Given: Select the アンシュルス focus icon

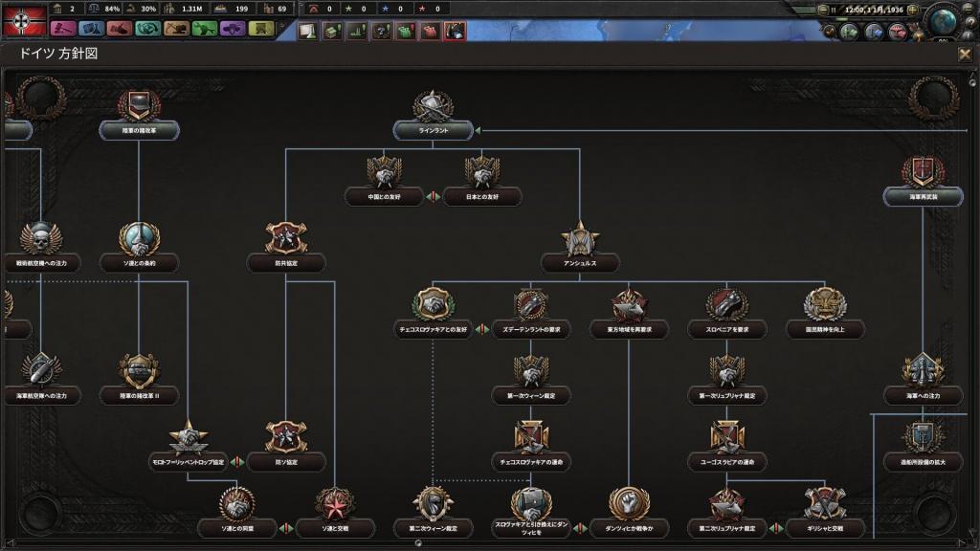Looking at the screenshot, I should (580, 238).
